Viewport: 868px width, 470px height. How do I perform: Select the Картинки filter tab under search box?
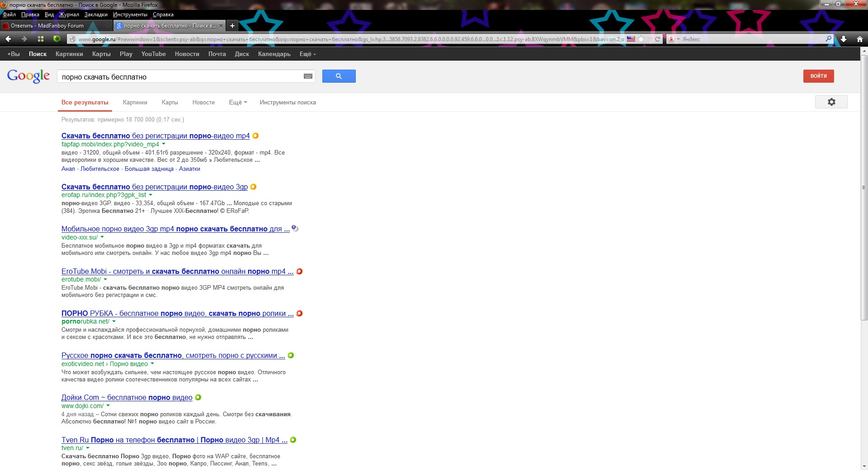135,103
